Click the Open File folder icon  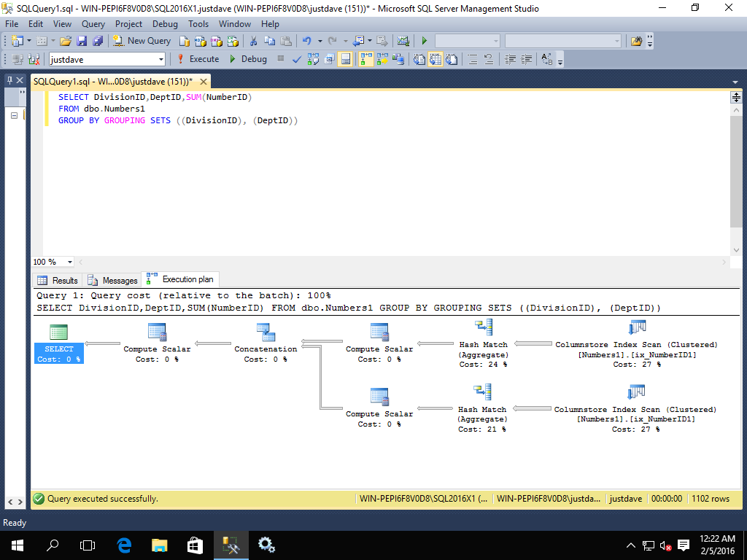click(66, 41)
